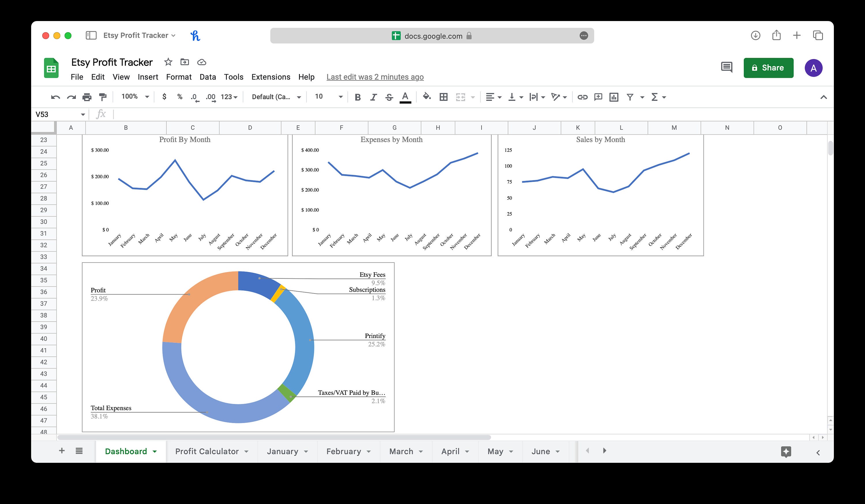Toggle italic formatting
The image size is (865, 504).
pyautogui.click(x=373, y=97)
